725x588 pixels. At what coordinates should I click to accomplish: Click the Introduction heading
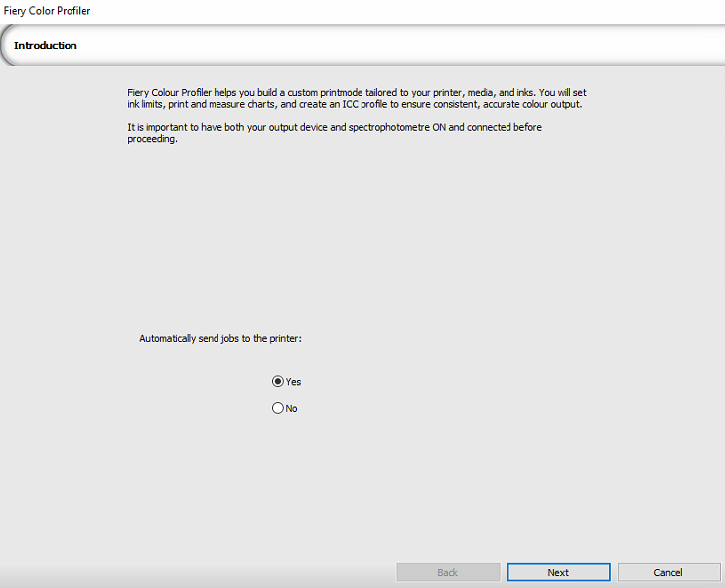tap(46, 45)
